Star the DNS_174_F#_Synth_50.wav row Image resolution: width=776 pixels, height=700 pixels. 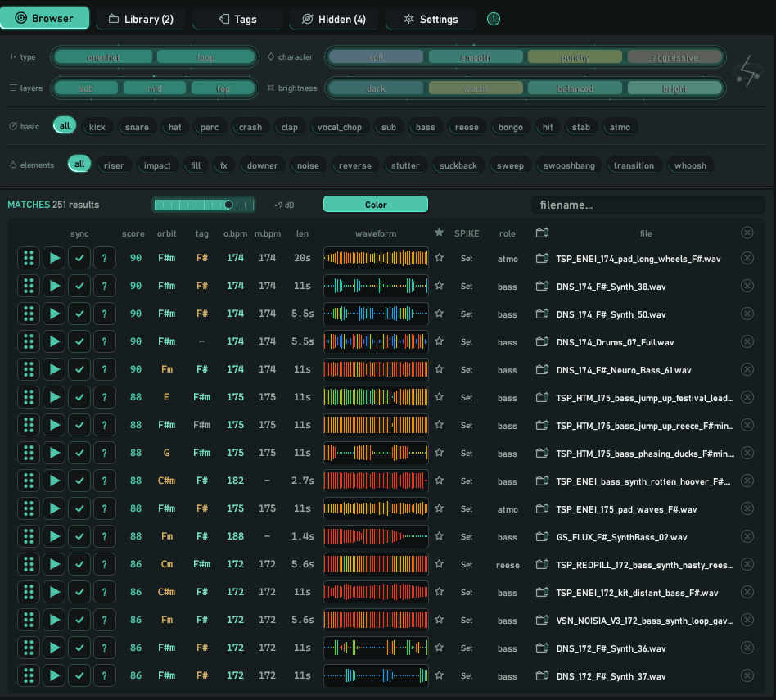pos(439,314)
